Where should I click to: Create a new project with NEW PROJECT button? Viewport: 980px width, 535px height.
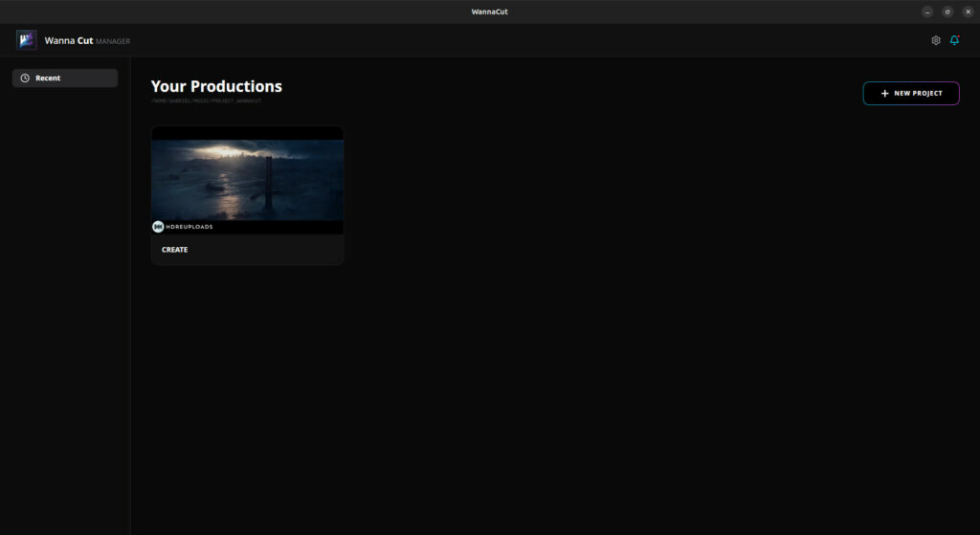911,93
